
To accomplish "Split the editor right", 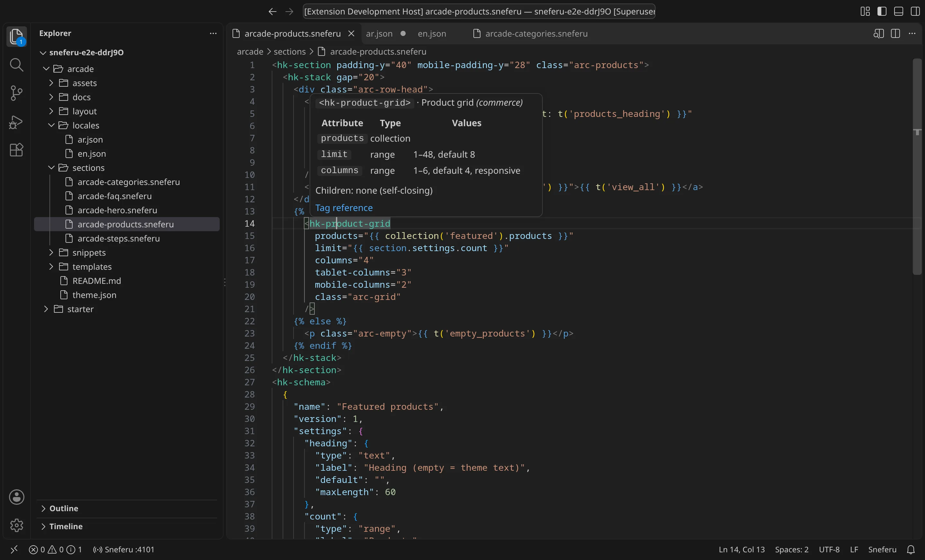I will click(x=895, y=33).
